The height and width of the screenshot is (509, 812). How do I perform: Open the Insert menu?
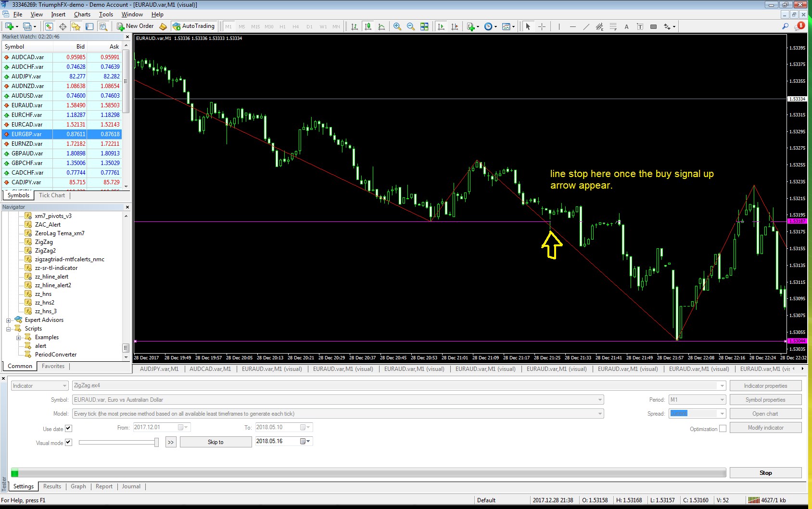(58, 14)
